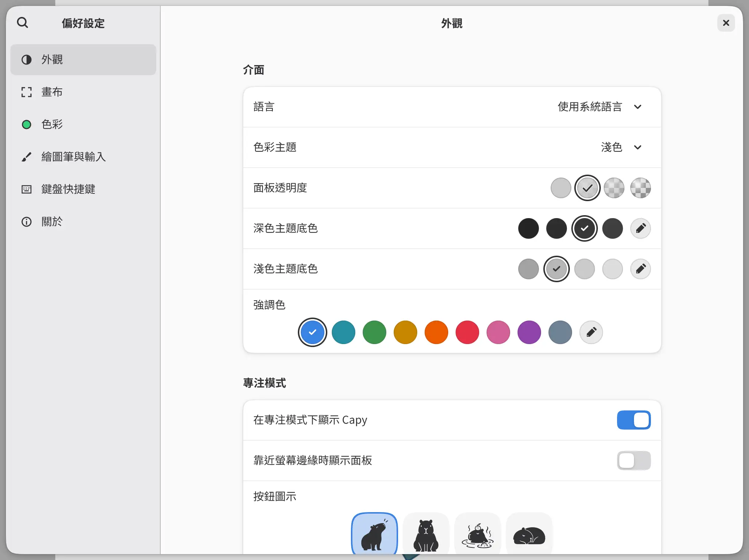The height and width of the screenshot is (560, 749).
Task: Show the 關於 about page
Action: pos(83,222)
